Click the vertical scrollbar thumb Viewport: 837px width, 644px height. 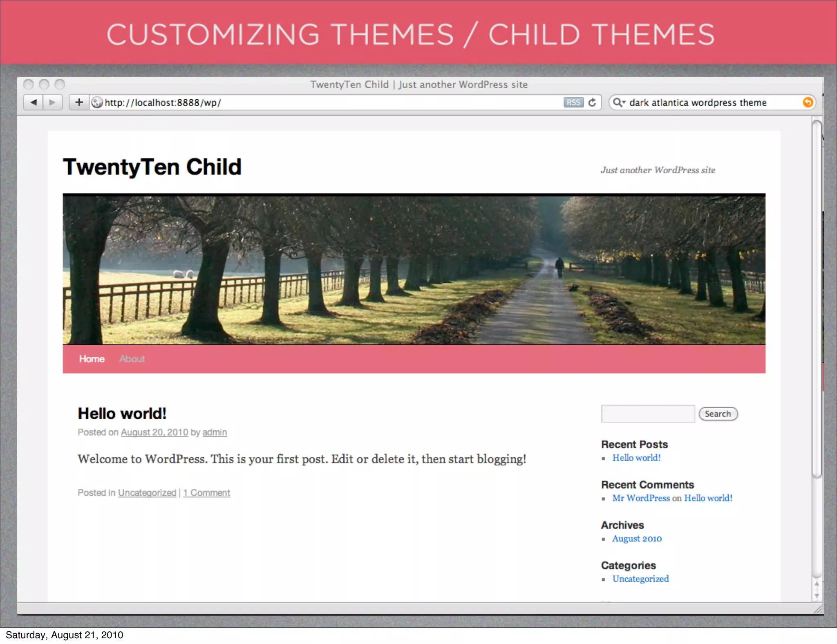pyautogui.click(x=817, y=299)
